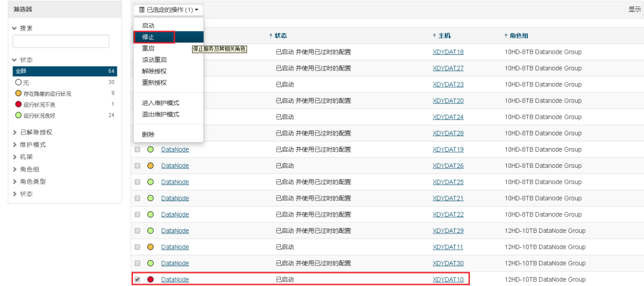Click 12HD-10TB DataNode Group in XDYDAT29 row
Screen dimensions: 644x286
(x=544, y=230)
